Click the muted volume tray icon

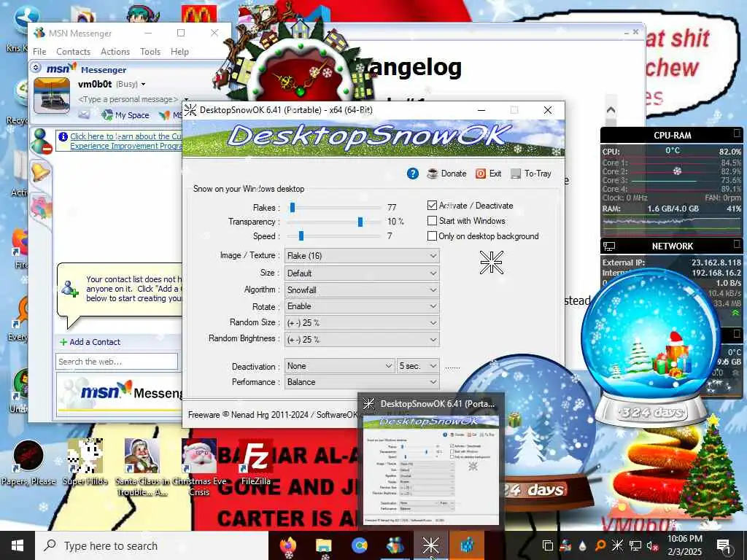[652, 545]
